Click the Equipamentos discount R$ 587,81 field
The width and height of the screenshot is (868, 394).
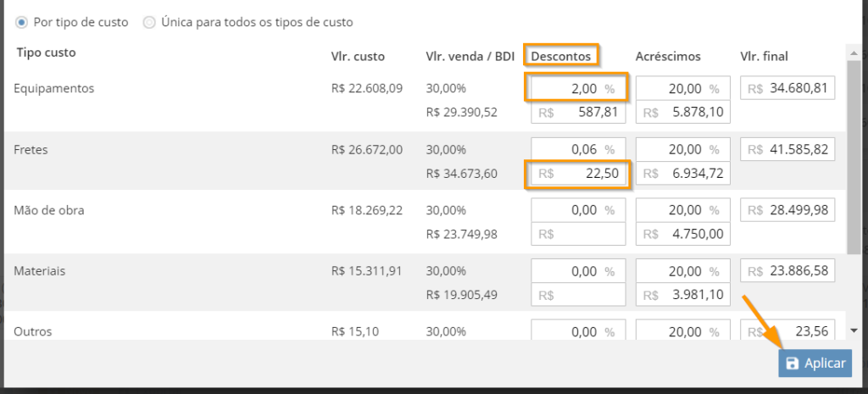pyautogui.click(x=578, y=113)
